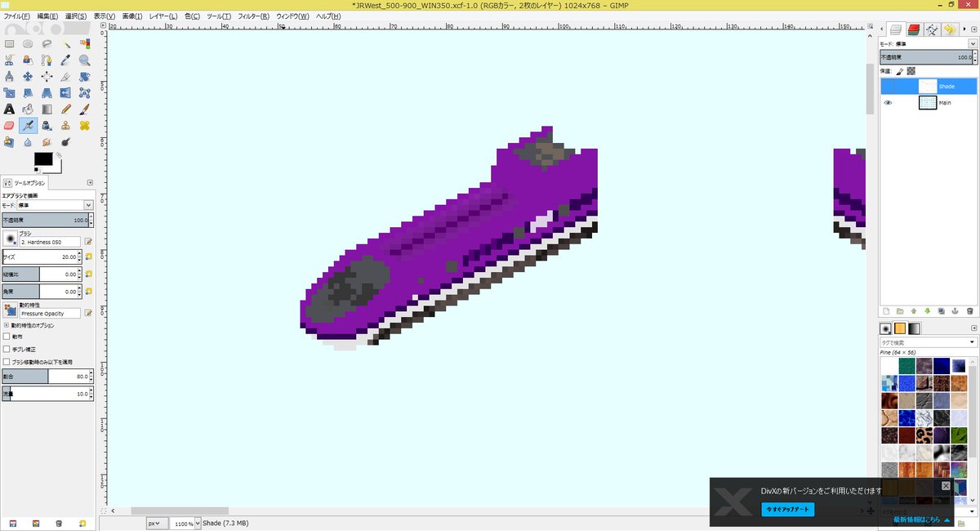Open the layer mode dropdown in layers panel
The width and height of the screenshot is (980, 531).
tap(973, 43)
